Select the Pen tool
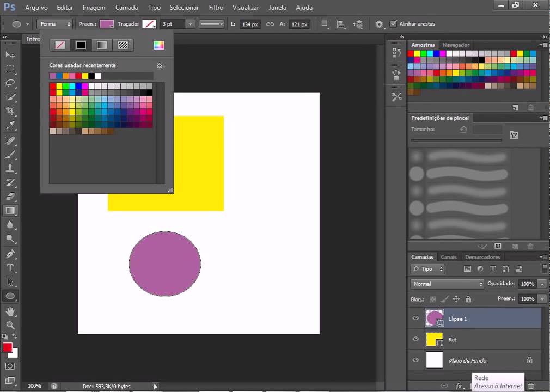 [10, 254]
